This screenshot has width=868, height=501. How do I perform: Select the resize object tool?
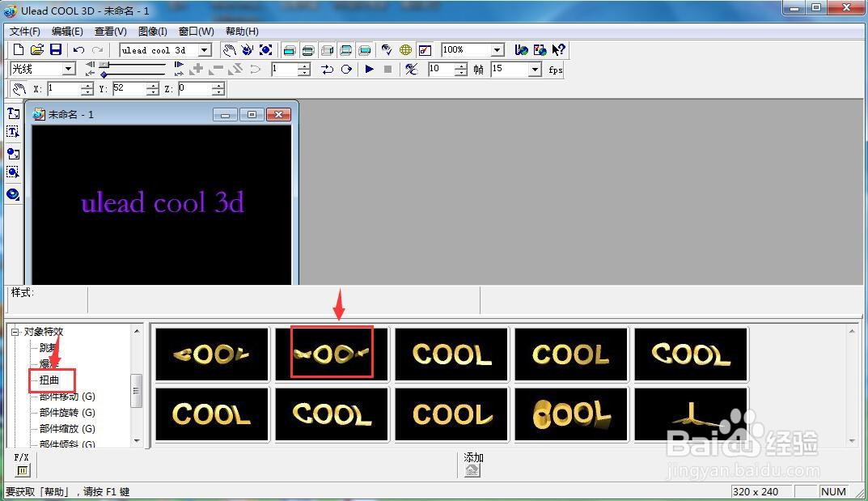click(x=265, y=50)
